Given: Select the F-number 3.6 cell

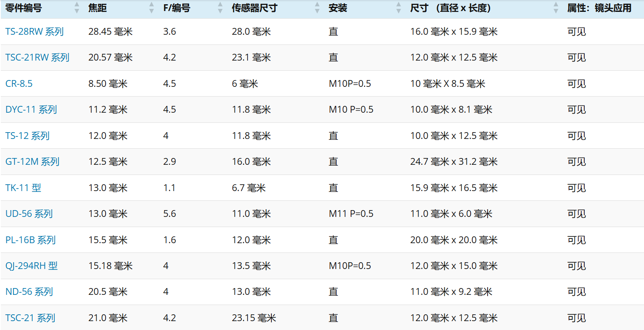Looking at the screenshot, I should pos(170,31).
